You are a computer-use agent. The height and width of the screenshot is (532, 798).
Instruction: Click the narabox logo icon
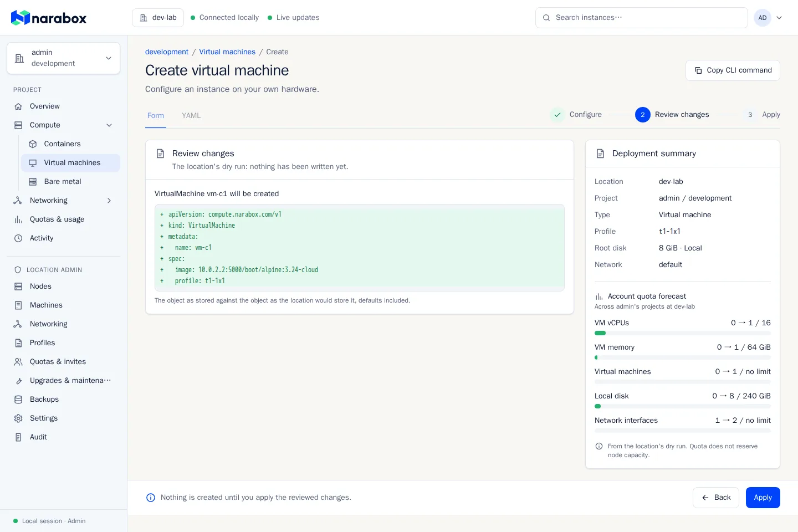coord(21,18)
